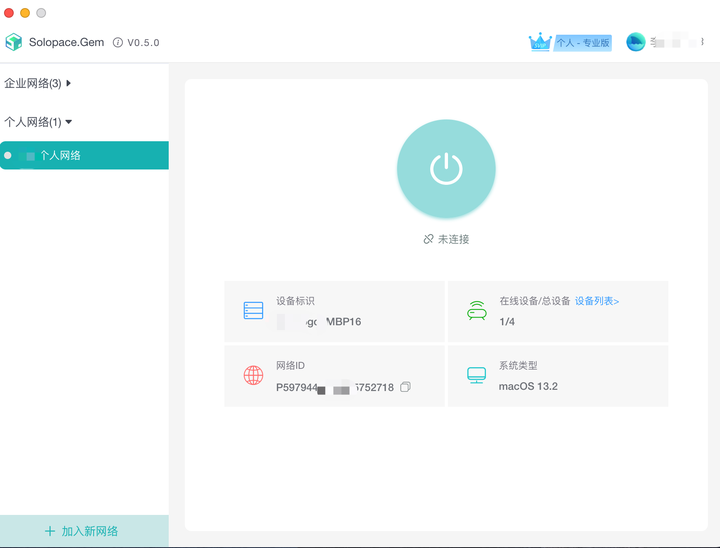The height and width of the screenshot is (548, 720).
Task: Collapse the 个人网络(1) group
Action: [38, 122]
